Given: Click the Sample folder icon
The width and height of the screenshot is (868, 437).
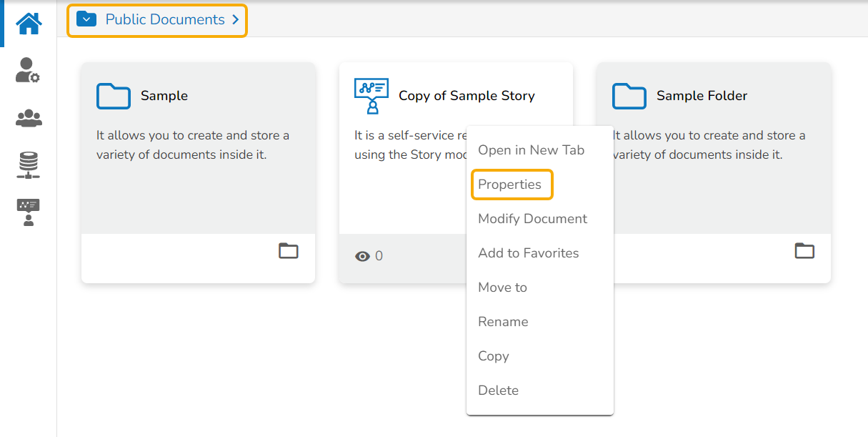Looking at the screenshot, I should [x=114, y=96].
